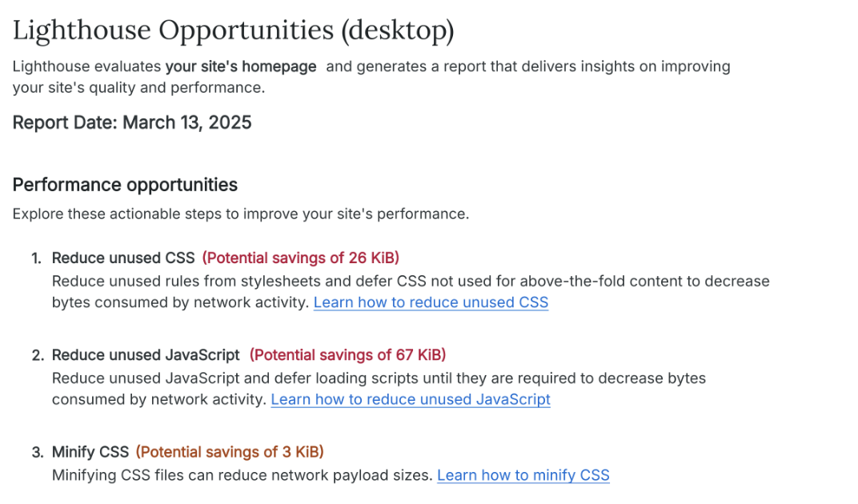The image size is (858, 504).
Task: Click the list number 1 marker
Action: click(x=36, y=258)
